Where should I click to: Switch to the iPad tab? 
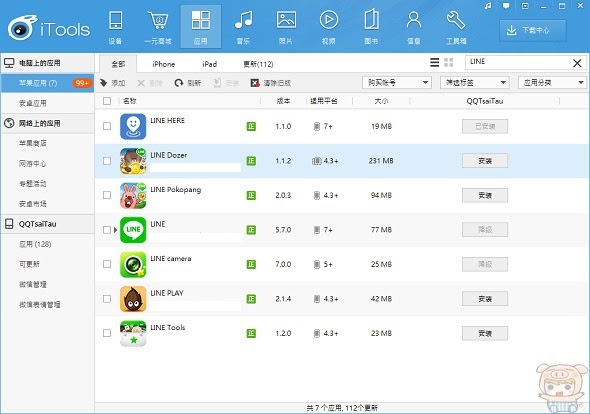pyautogui.click(x=210, y=64)
